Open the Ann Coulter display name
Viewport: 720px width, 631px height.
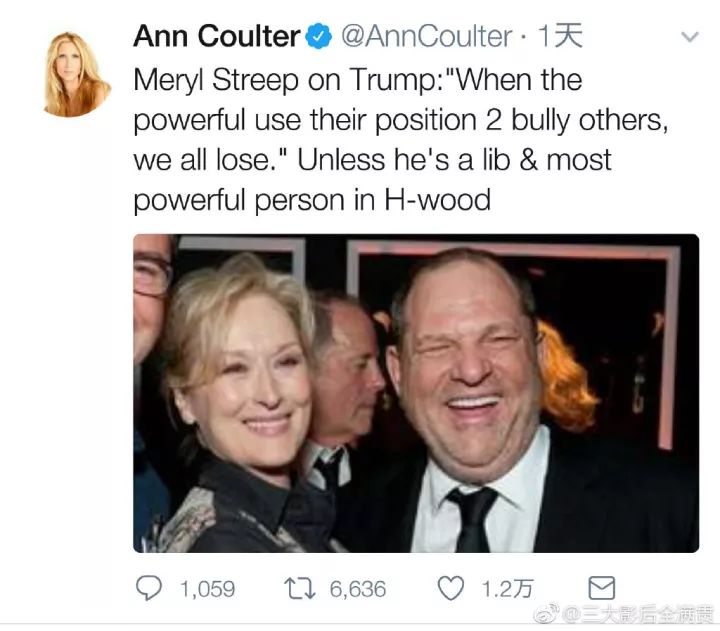click(217, 36)
